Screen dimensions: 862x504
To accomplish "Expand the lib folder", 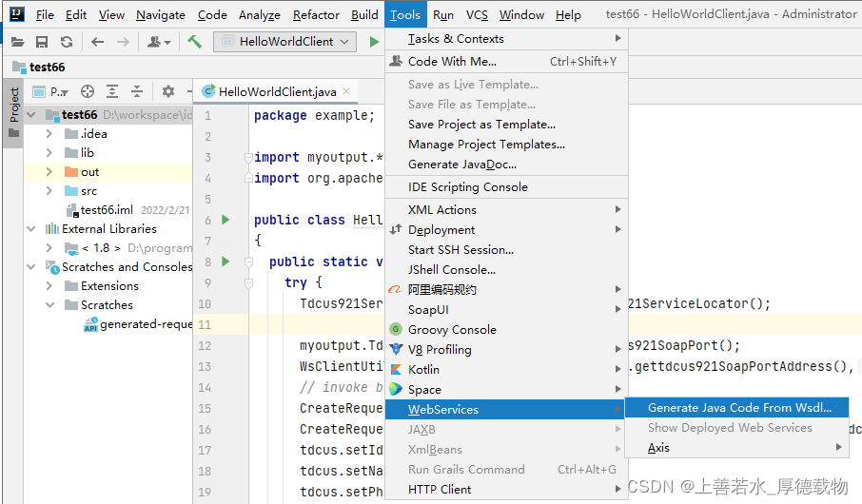I will pos(49,153).
